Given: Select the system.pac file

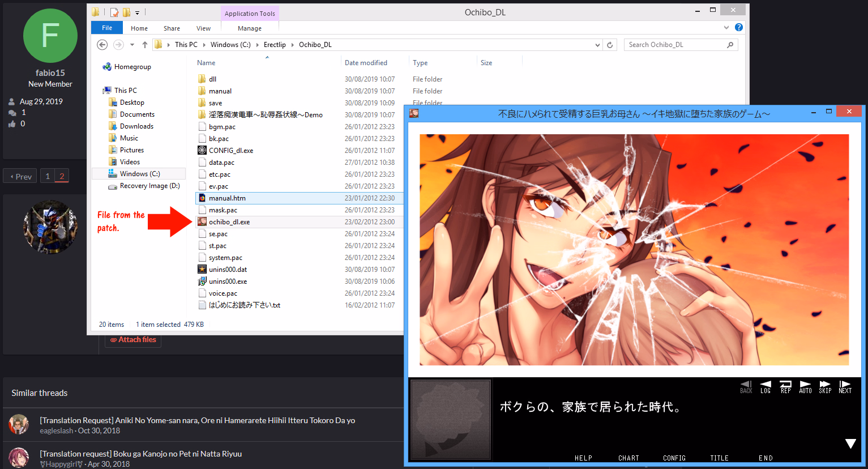Looking at the screenshot, I should point(220,258).
